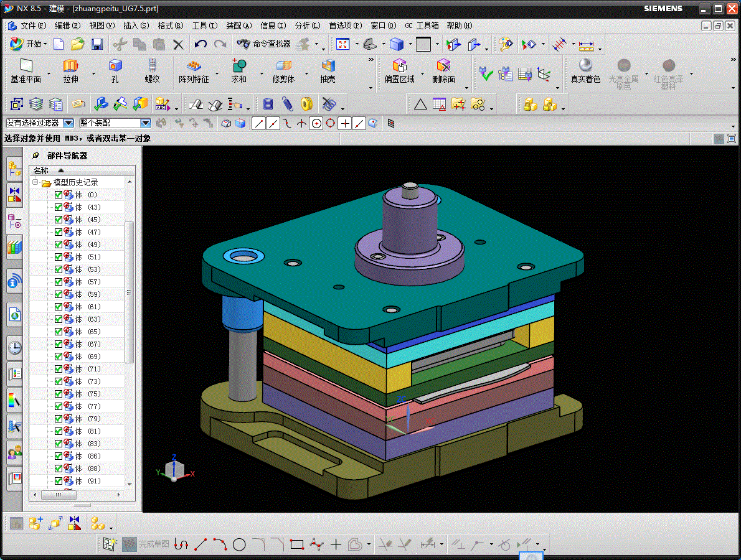Open the 整个装配 scope dropdown
This screenshot has height=560, width=741.
[145, 123]
